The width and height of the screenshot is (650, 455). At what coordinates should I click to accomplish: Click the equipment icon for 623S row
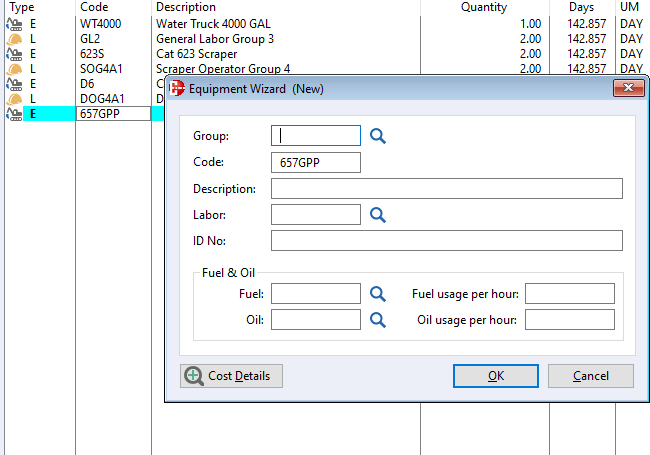tap(15, 54)
